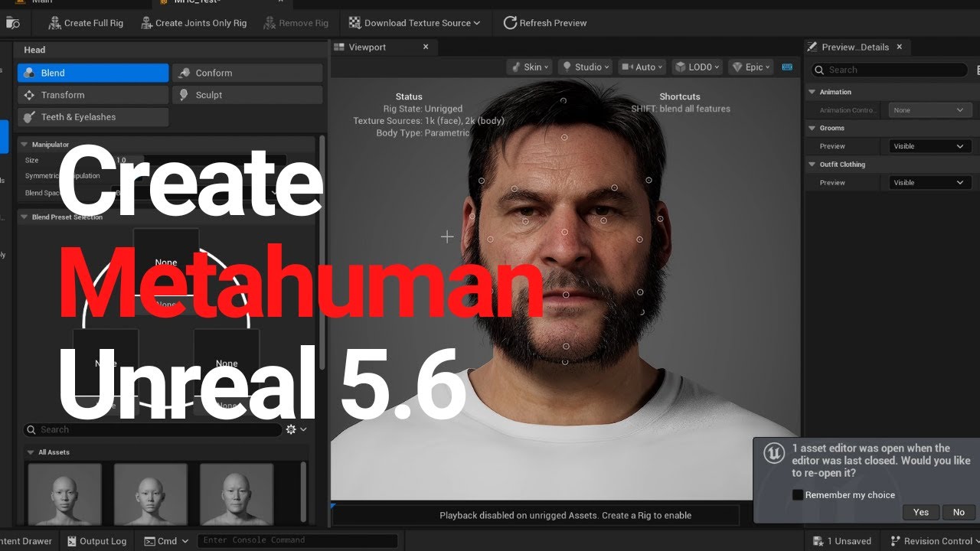
Task: Close the Preview Details tab
Action: [900, 47]
